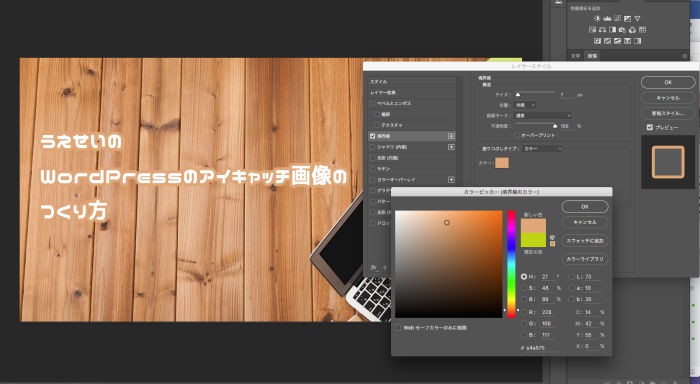Add a Hue/Saturation adjustment icon
The height and width of the screenshot is (384, 700).
pos(592,29)
